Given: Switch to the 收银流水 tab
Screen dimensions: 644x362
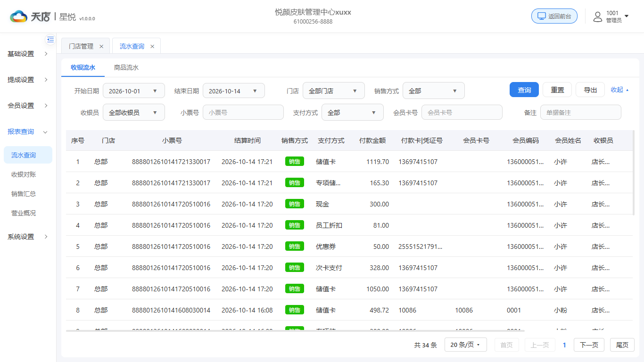Looking at the screenshot, I should [83, 67].
